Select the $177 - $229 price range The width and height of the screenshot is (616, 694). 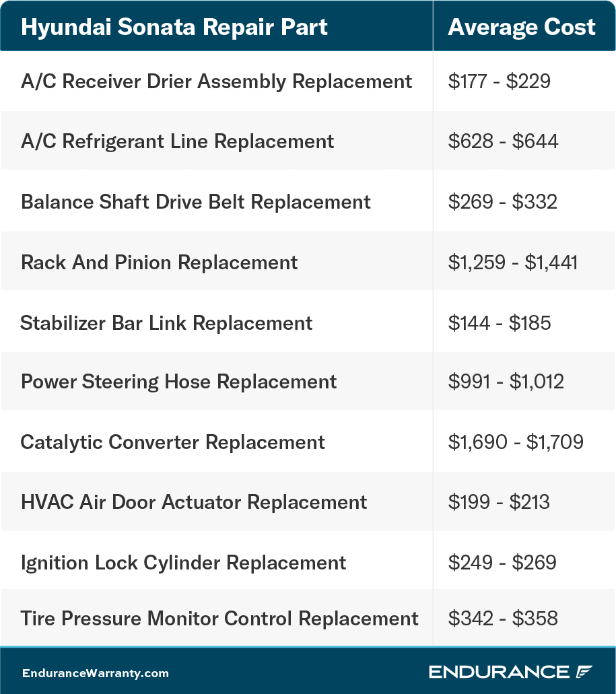(499, 81)
